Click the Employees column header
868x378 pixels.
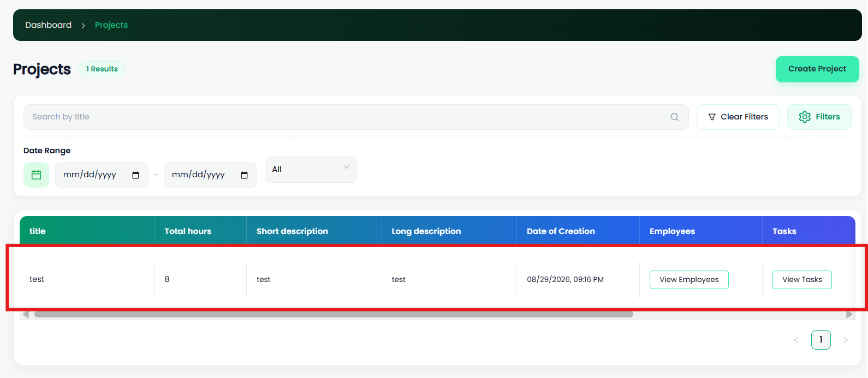click(701, 231)
